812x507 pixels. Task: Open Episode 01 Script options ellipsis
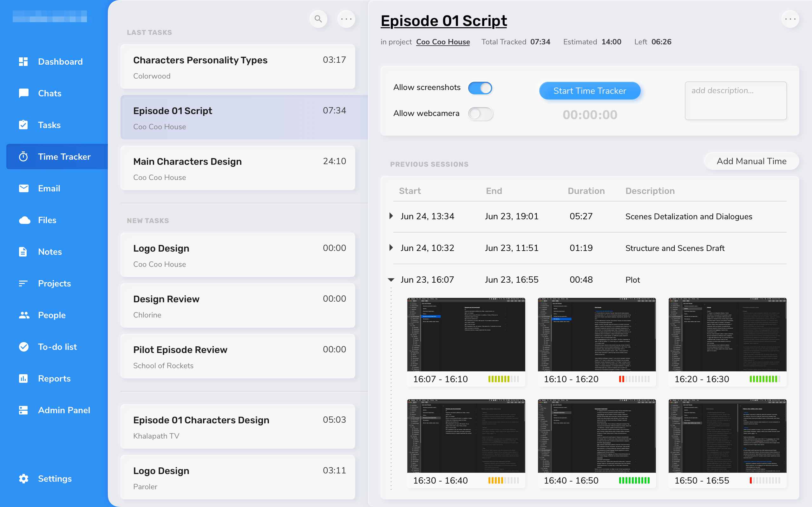[x=790, y=19]
